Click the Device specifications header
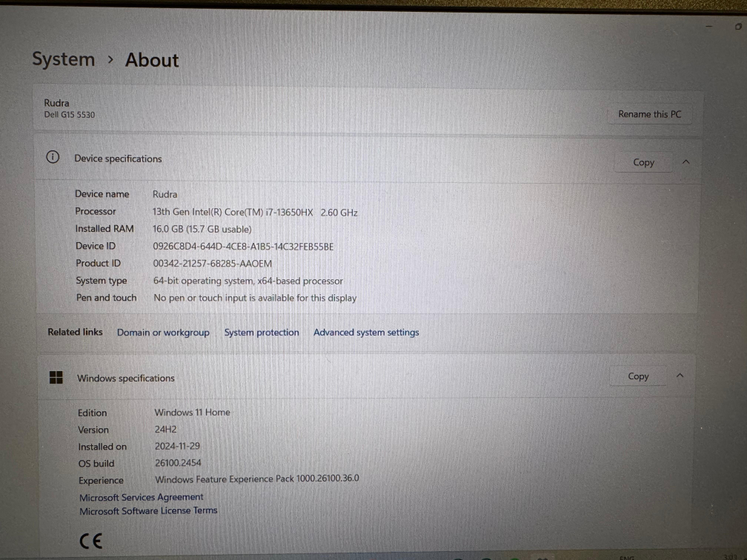Image resolution: width=747 pixels, height=560 pixels. coord(118,159)
